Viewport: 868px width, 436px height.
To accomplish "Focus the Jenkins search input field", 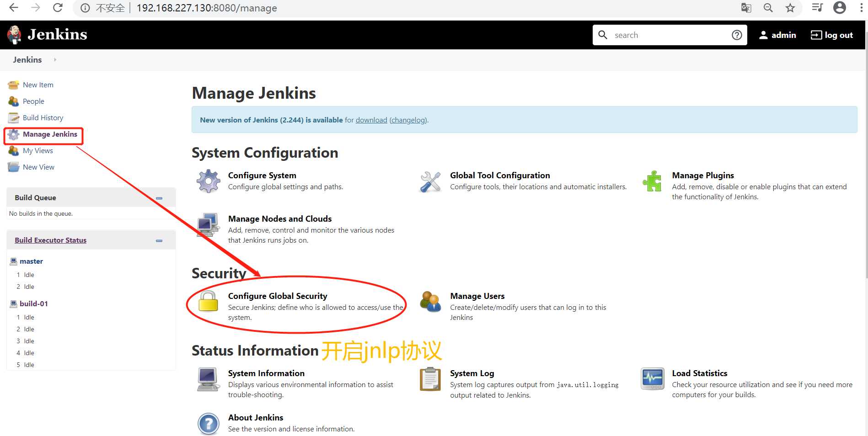I will 670,35.
